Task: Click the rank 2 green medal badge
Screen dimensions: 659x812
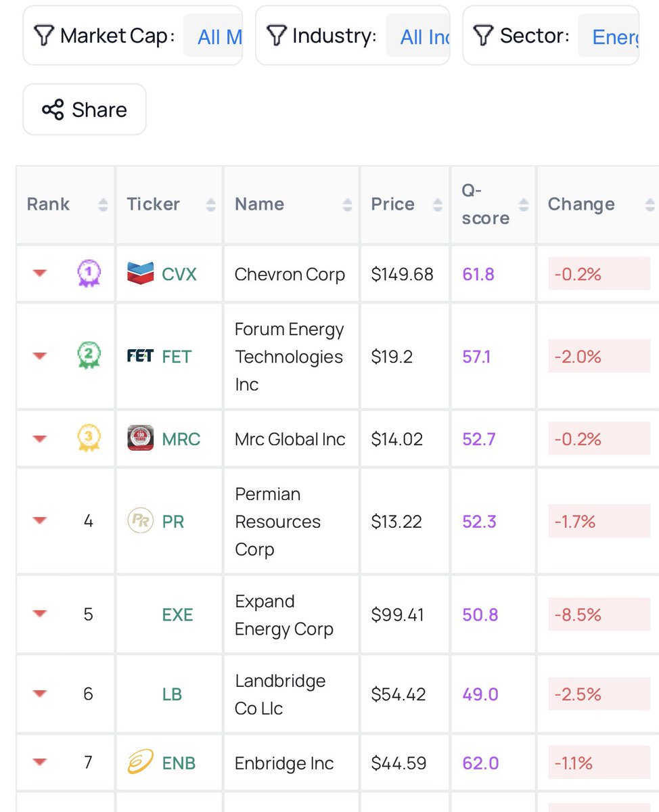Action: coord(89,357)
